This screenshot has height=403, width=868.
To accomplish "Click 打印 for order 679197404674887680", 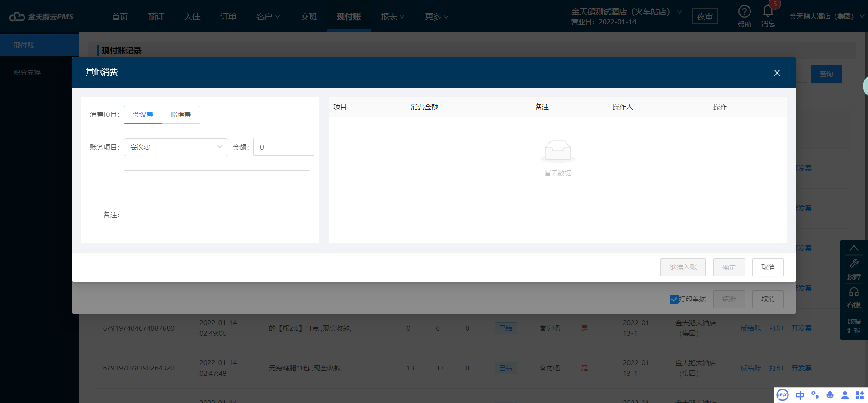I will pos(776,328).
